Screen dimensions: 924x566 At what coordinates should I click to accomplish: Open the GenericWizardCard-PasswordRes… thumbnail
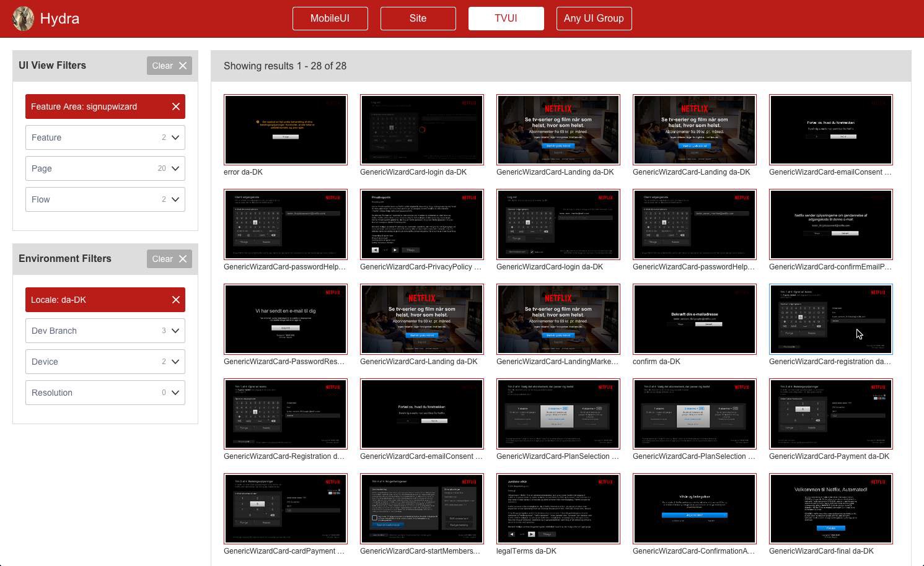(286, 320)
